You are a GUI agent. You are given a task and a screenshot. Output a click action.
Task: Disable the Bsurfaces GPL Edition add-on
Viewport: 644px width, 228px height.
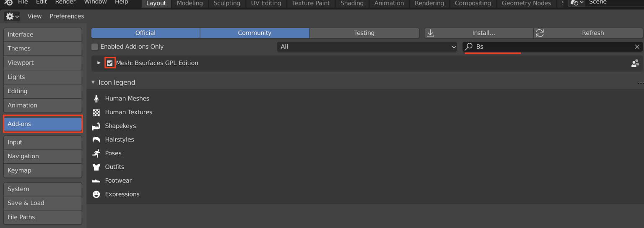point(110,63)
